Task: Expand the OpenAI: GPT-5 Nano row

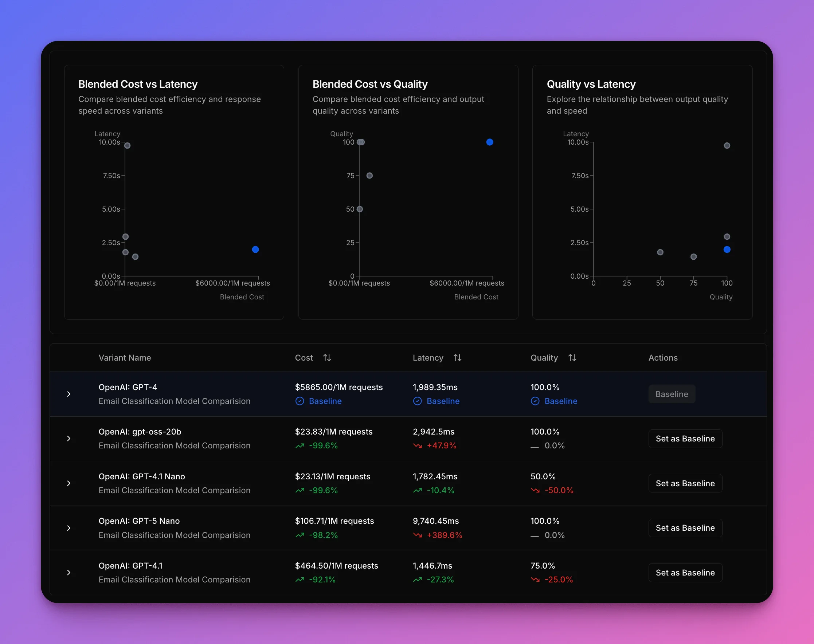Action: (x=69, y=528)
